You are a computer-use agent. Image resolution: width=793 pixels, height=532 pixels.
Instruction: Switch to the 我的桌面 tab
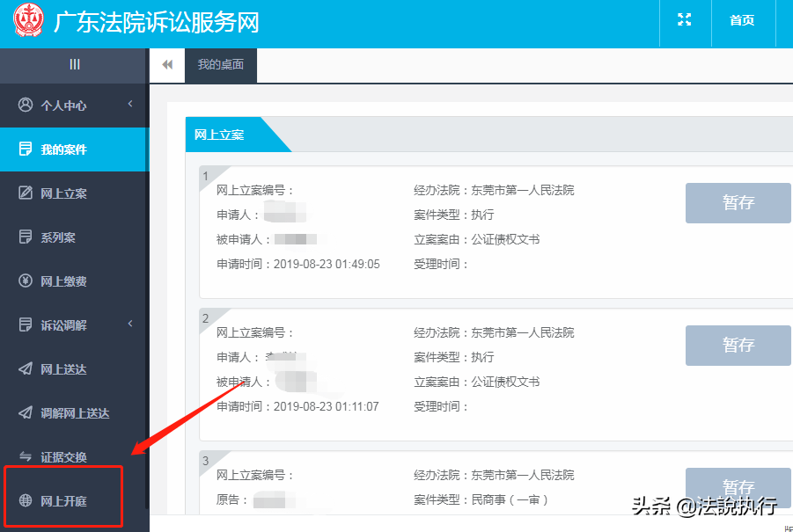point(219,64)
